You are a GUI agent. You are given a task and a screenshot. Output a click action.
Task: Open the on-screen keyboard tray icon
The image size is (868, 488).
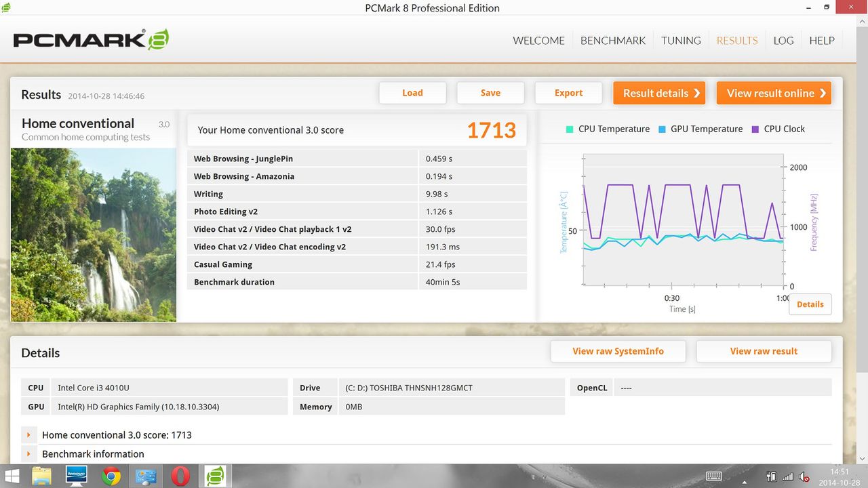[x=713, y=476]
